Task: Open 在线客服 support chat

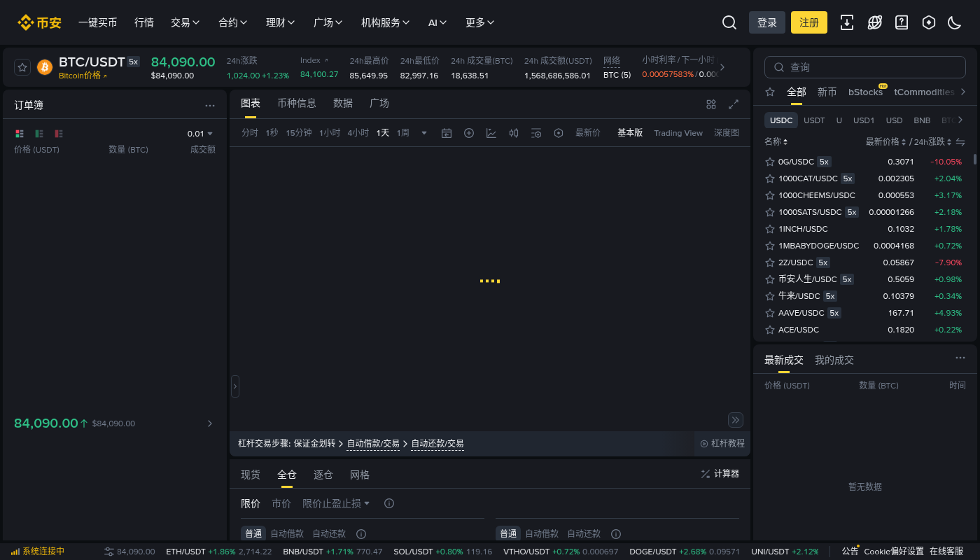Action: tap(946, 552)
